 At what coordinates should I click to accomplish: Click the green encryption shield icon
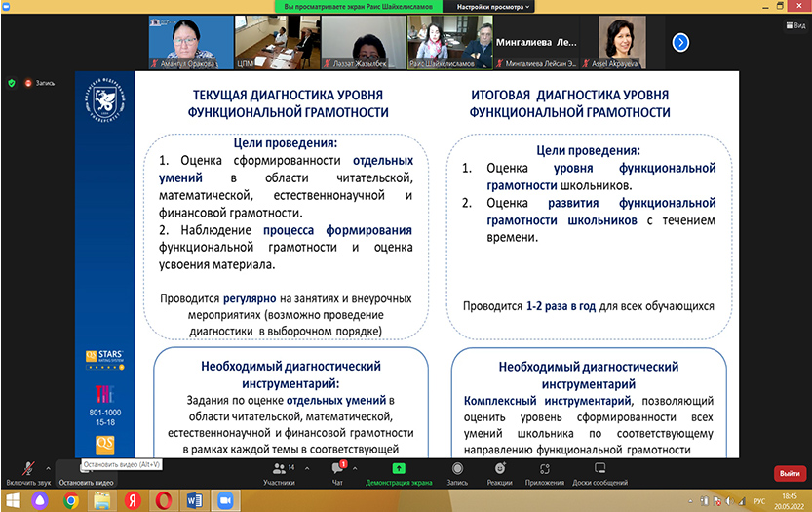[x=11, y=83]
